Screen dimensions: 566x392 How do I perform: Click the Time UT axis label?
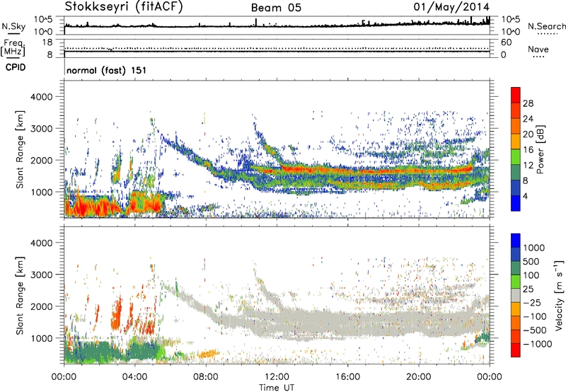(277, 387)
